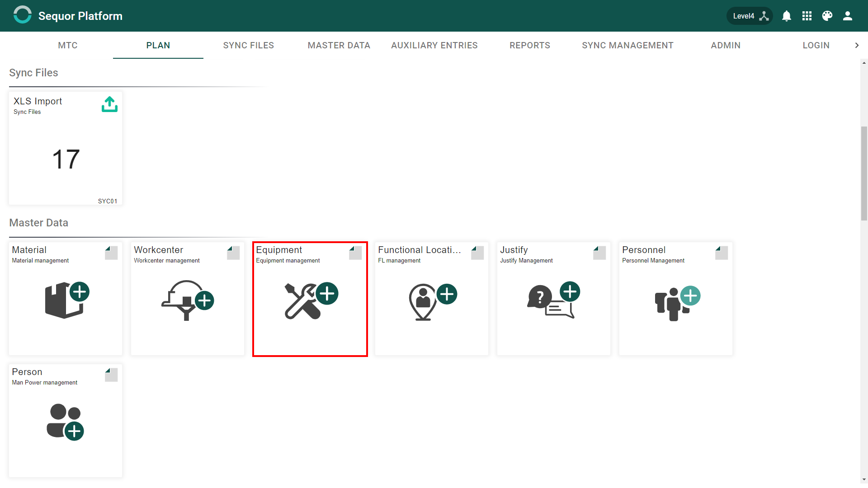Open the SYNC MANAGEMENT tab

[628, 45]
